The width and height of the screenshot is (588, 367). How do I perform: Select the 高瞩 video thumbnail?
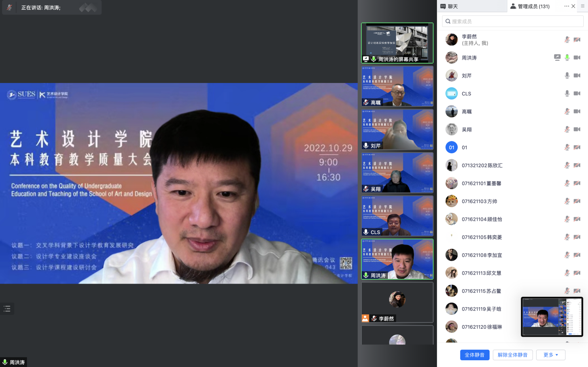coord(397,86)
